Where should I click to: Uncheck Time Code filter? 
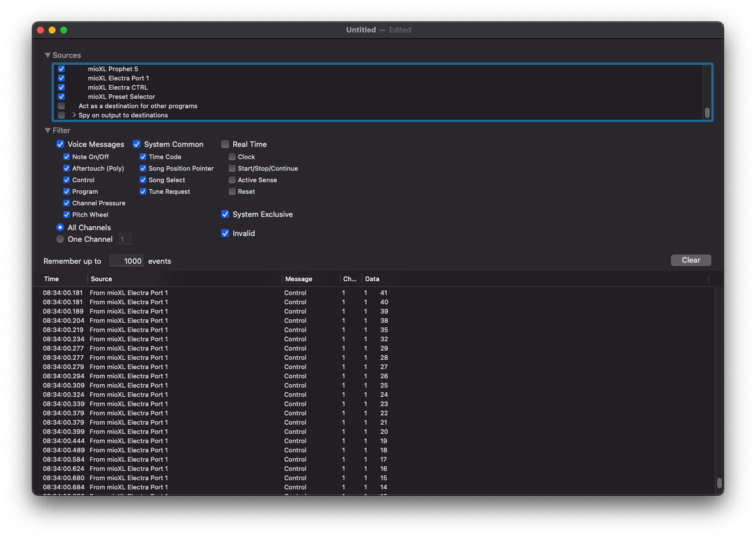pos(143,157)
